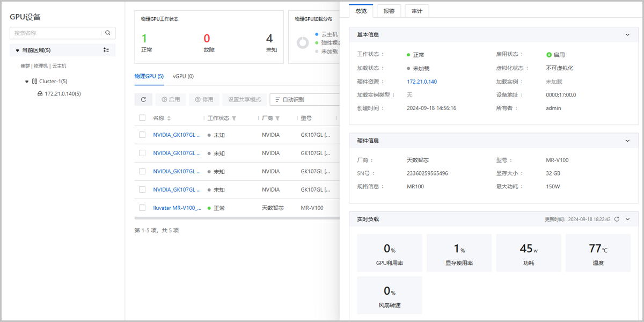This screenshot has height=322, width=644.
Task: Switch to the 报警 tab
Action: click(389, 11)
